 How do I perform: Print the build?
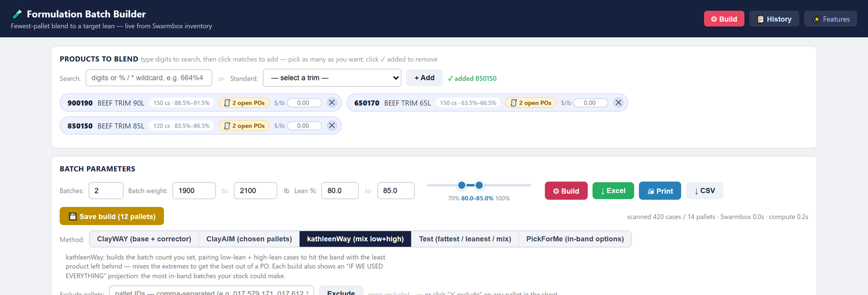[x=660, y=191]
